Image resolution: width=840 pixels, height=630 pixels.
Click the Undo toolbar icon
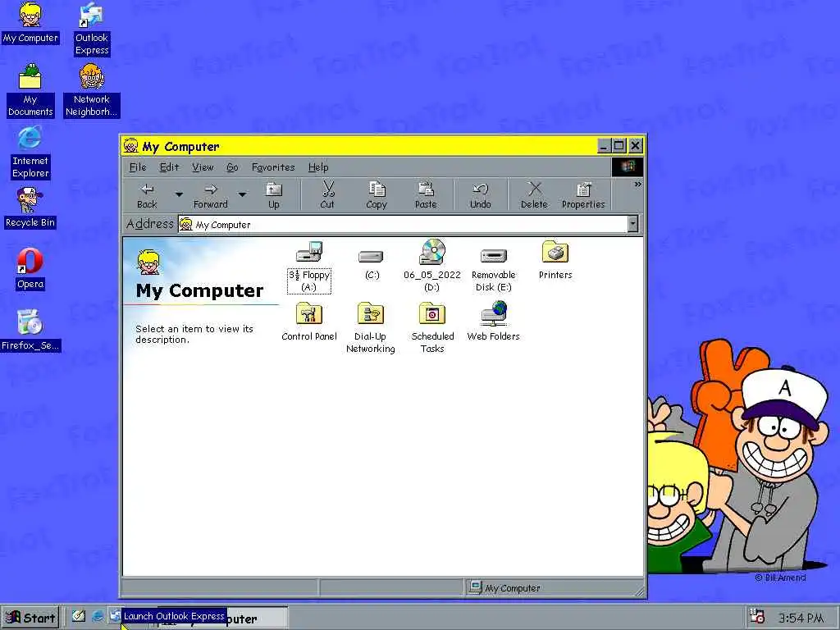[481, 195]
